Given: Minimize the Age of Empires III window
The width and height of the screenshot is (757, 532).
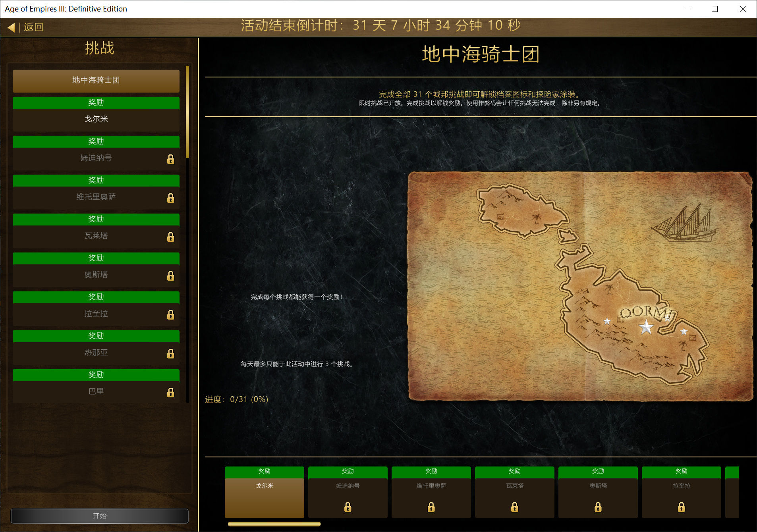Looking at the screenshot, I should tap(687, 9).
